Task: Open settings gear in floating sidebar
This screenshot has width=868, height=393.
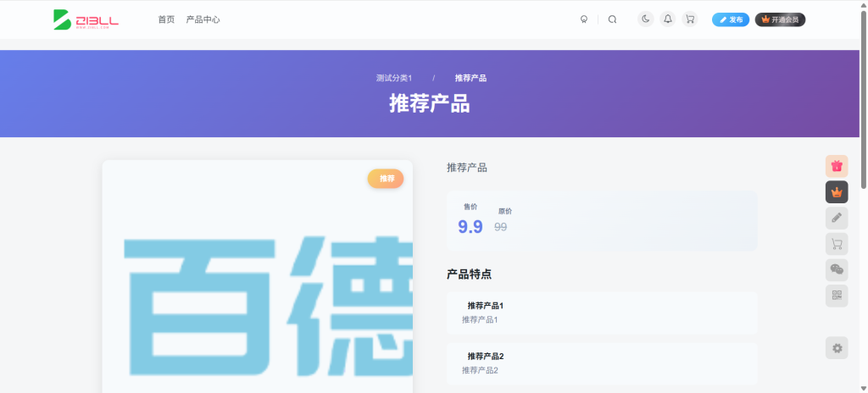Action: point(837,348)
